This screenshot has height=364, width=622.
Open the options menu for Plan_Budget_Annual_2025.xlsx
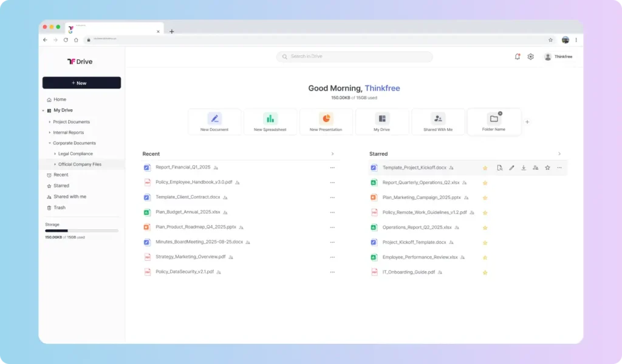[x=332, y=212]
